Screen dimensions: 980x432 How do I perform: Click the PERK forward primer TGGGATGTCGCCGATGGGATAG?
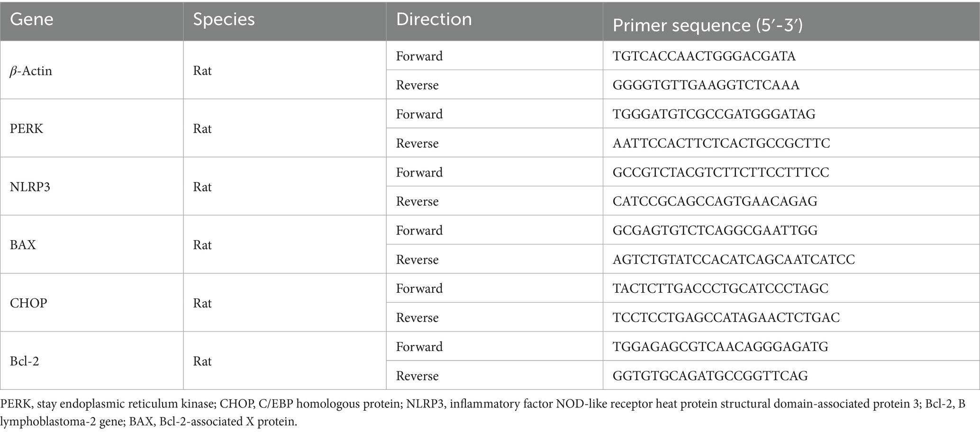714,114
